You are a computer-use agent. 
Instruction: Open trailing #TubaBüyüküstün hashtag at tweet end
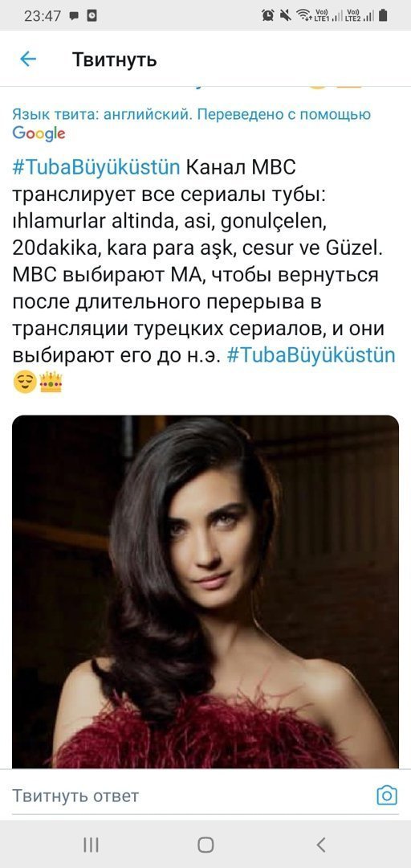(x=311, y=355)
